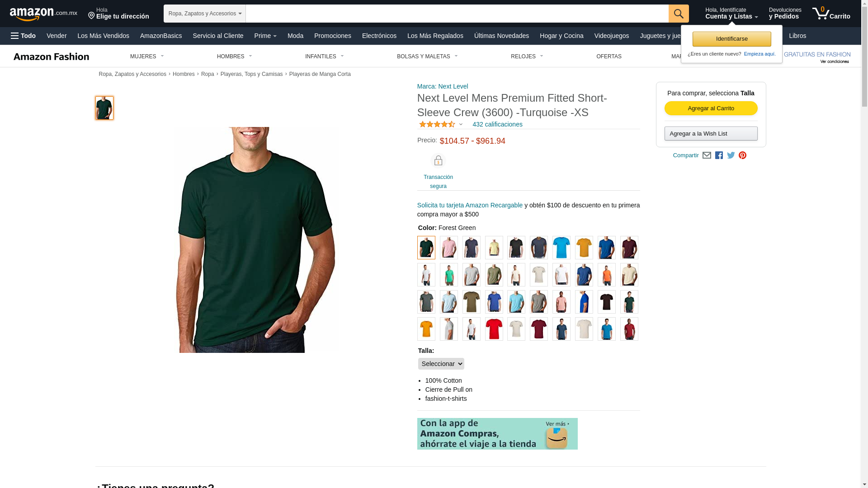The width and height of the screenshot is (868, 488).
Task: Click the secure transaction lock icon
Action: click(438, 161)
